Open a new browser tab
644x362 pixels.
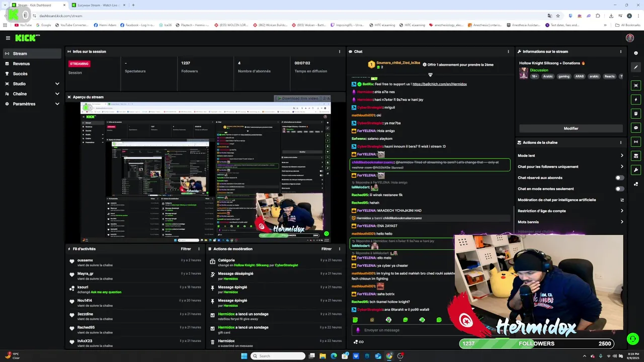point(133,5)
